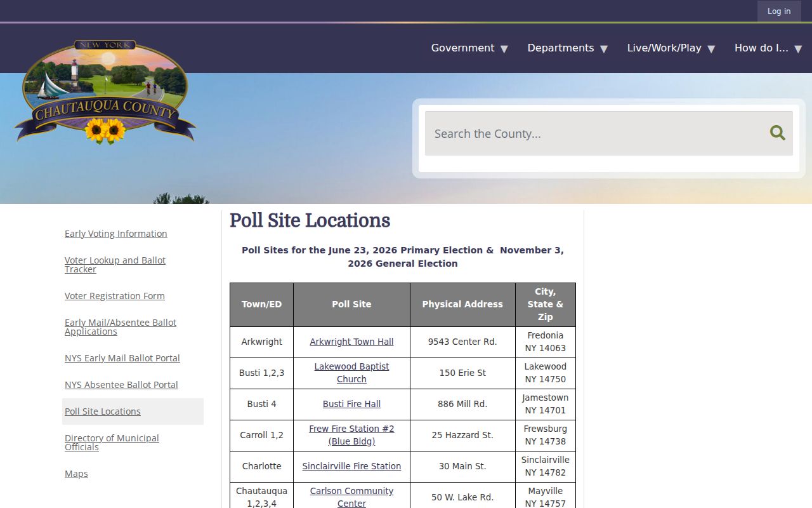Viewport: 812px width, 508px height.
Task: Open the Maps sidebar link
Action: [x=76, y=474]
